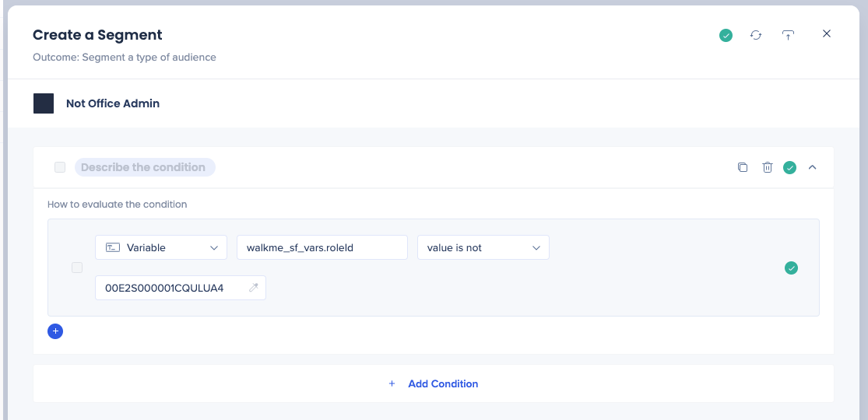
Task: Click the picker icon in the value field
Action: (253, 289)
